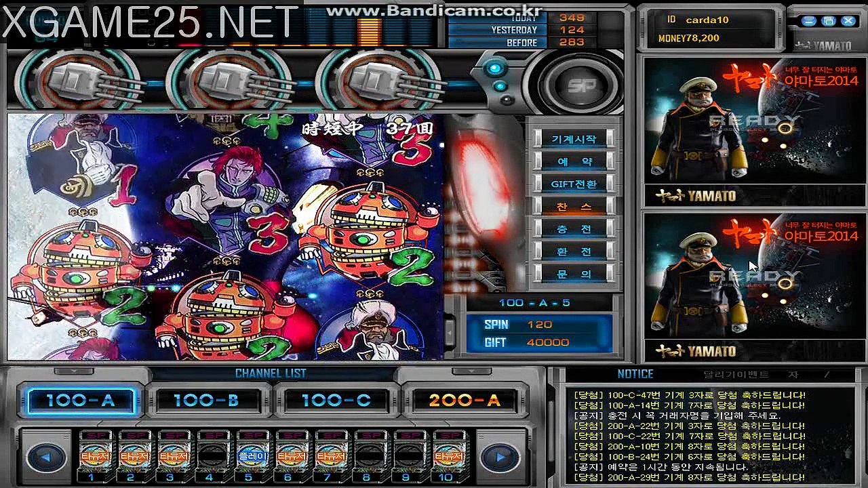Collapse the left handle above Channel List
This screenshot has width=868, height=488.
pyautogui.click(x=74, y=372)
